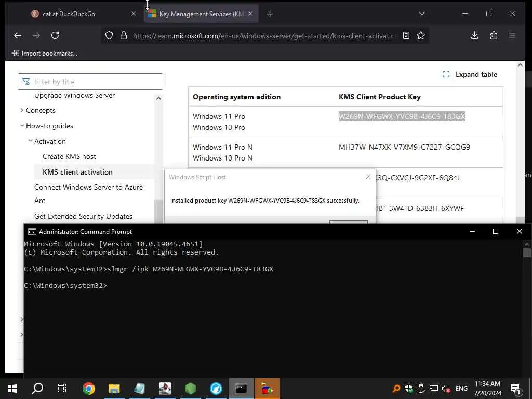Open File Explorer from taskbar
The width and height of the screenshot is (532, 399).
coord(114,389)
